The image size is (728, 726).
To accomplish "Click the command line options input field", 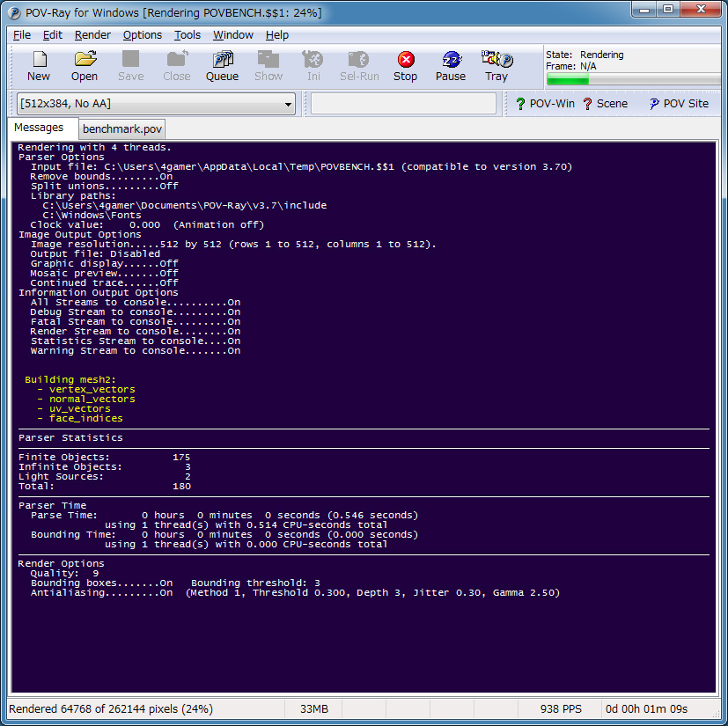I will point(403,104).
